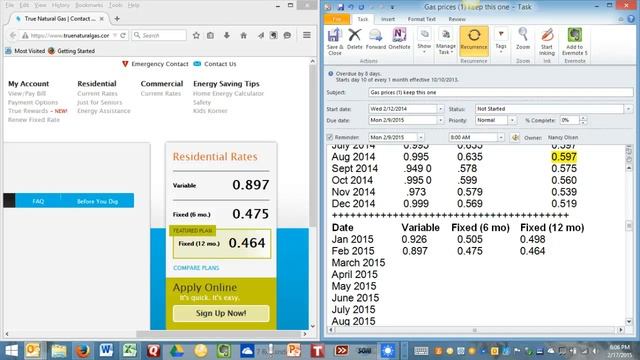Image resolution: width=640 pixels, height=360 pixels.
Task: Open the Due date dropdown
Action: [x=440, y=120]
